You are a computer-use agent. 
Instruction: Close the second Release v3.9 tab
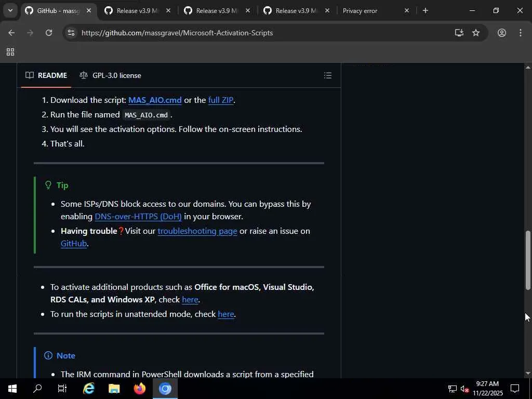[248, 11]
